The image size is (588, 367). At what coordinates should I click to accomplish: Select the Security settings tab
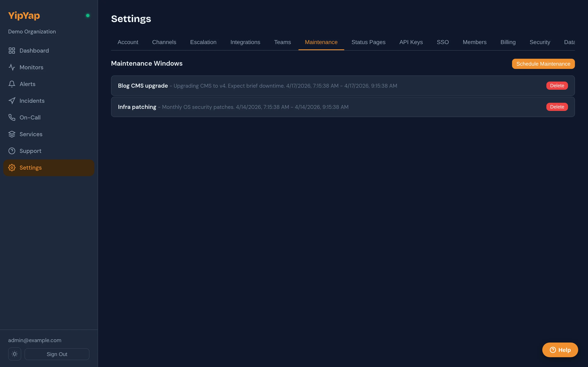(540, 42)
